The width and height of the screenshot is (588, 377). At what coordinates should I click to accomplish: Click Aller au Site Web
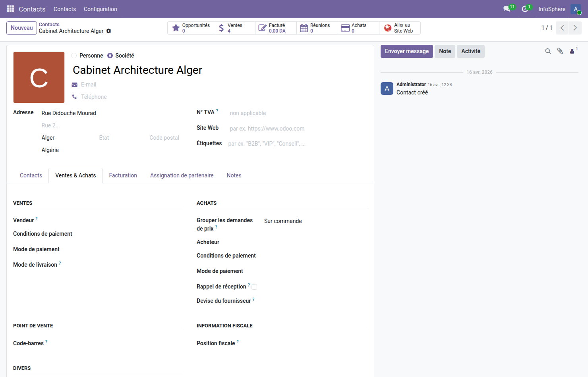(x=400, y=28)
